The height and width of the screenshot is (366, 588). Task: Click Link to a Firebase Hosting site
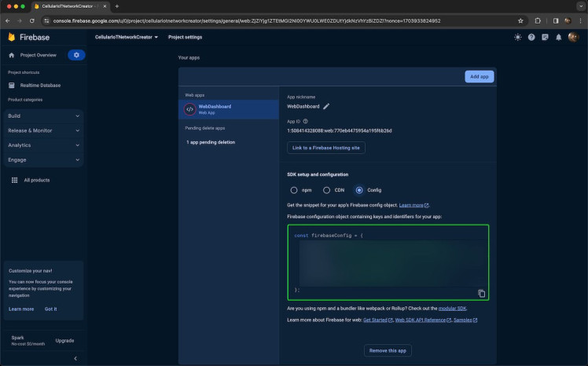click(x=325, y=148)
